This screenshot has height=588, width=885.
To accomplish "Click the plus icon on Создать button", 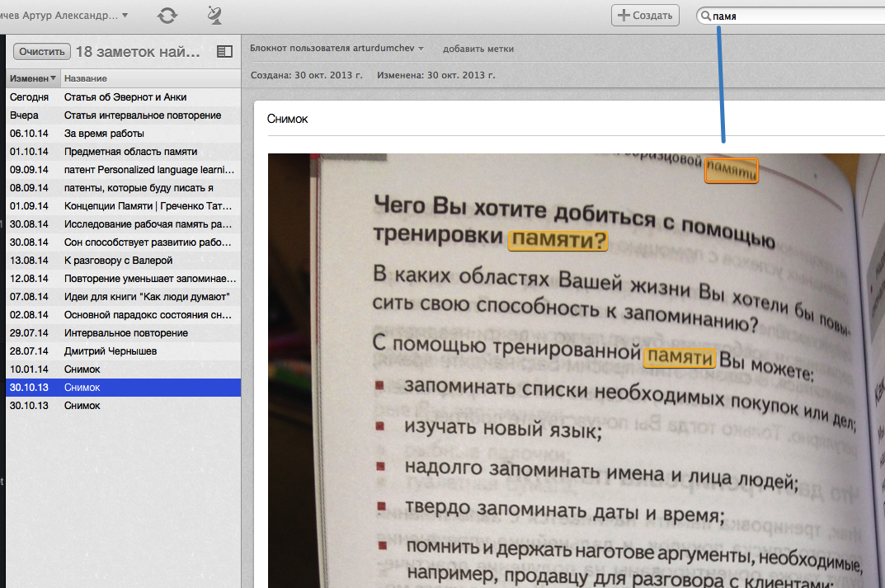I will pos(625,15).
